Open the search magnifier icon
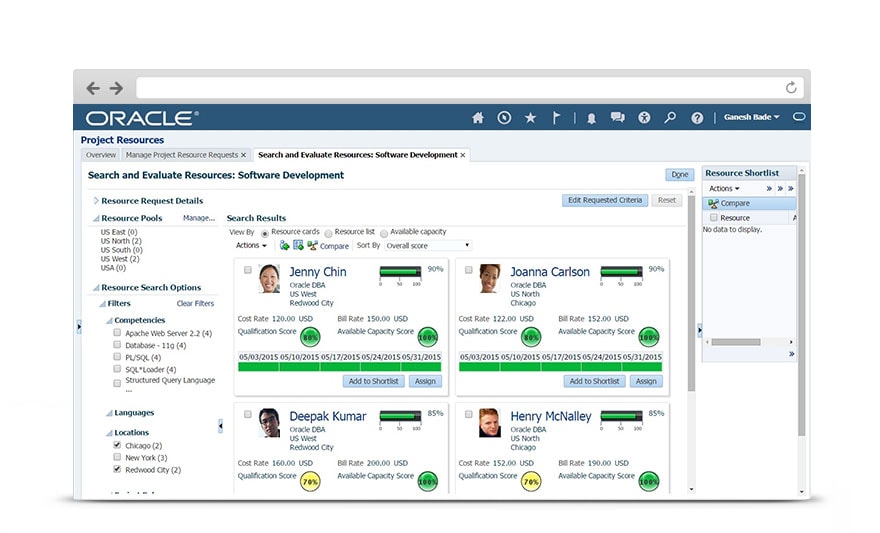This screenshot has width=880, height=533. [670, 118]
